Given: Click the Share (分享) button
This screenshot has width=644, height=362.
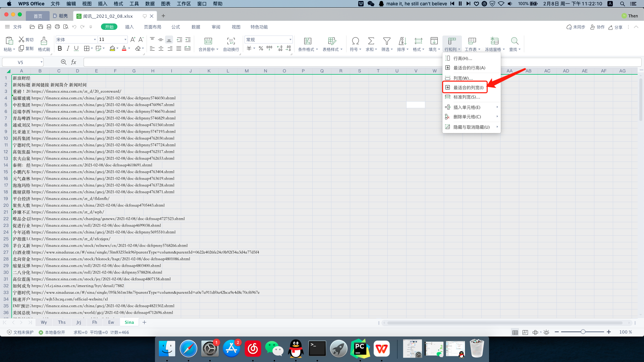Looking at the screenshot, I should (x=615, y=27).
